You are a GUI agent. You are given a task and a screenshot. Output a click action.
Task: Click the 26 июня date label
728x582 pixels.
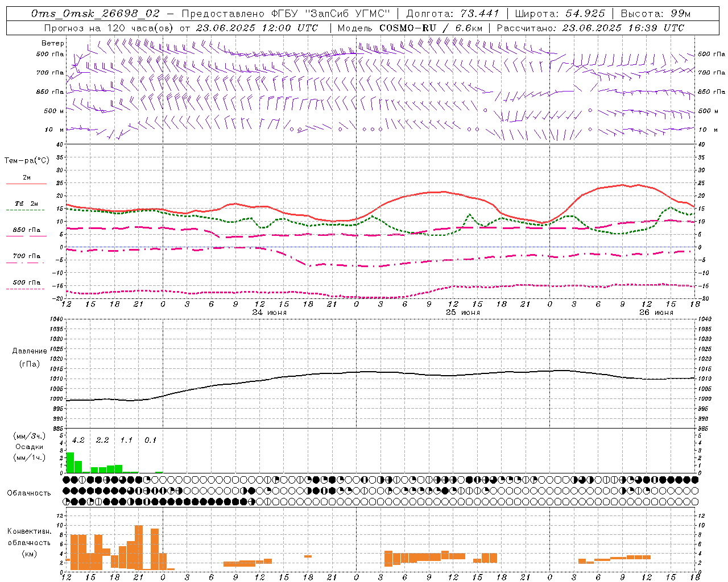tap(656, 313)
